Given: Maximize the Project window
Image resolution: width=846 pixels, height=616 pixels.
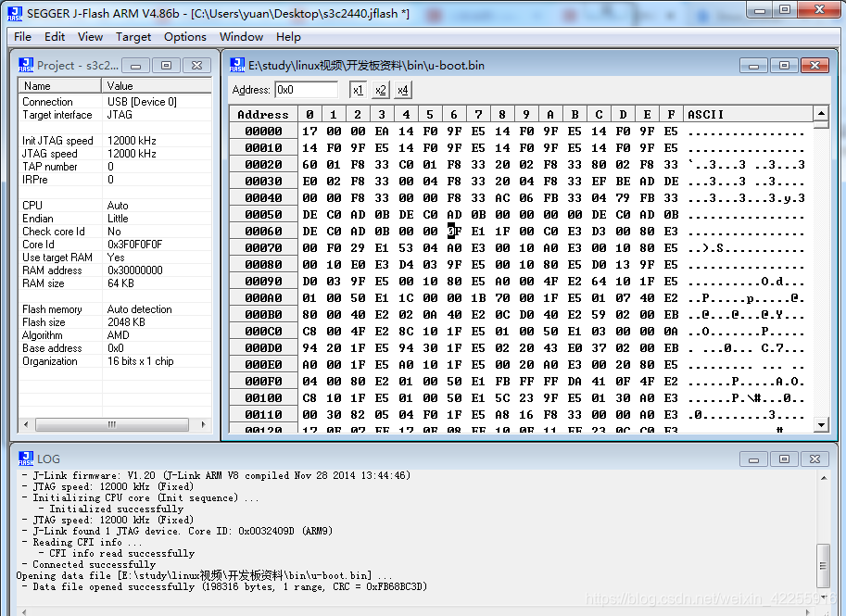Looking at the screenshot, I should 166,66.
